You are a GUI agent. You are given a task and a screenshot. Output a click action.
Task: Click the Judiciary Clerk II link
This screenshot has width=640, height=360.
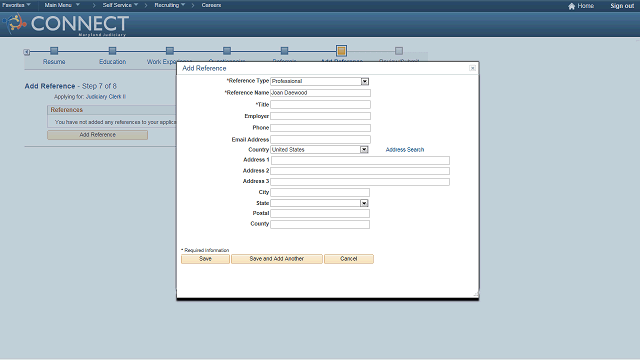(x=106, y=97)
